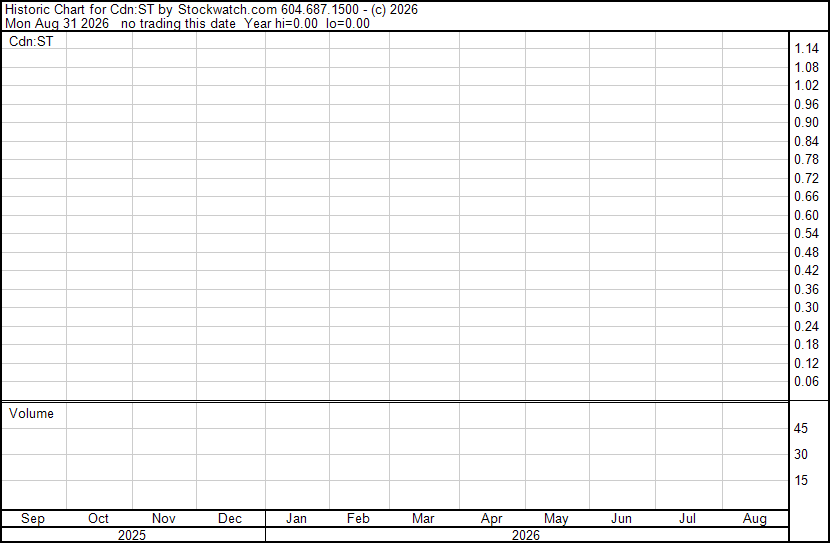Image resolution: width=830 pixels, height=543 pixels.
Task: Click the 0.84 price axis value
Action: coord(807,141)
